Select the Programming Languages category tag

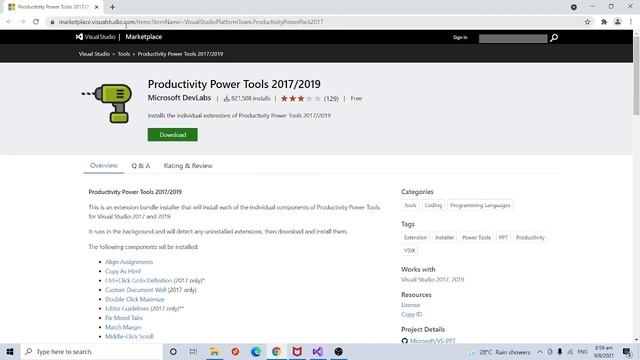click(x=480, y=205)
